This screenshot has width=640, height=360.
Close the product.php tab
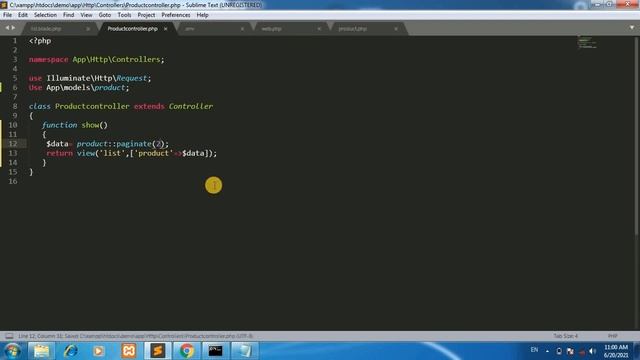tap(396, 29)
